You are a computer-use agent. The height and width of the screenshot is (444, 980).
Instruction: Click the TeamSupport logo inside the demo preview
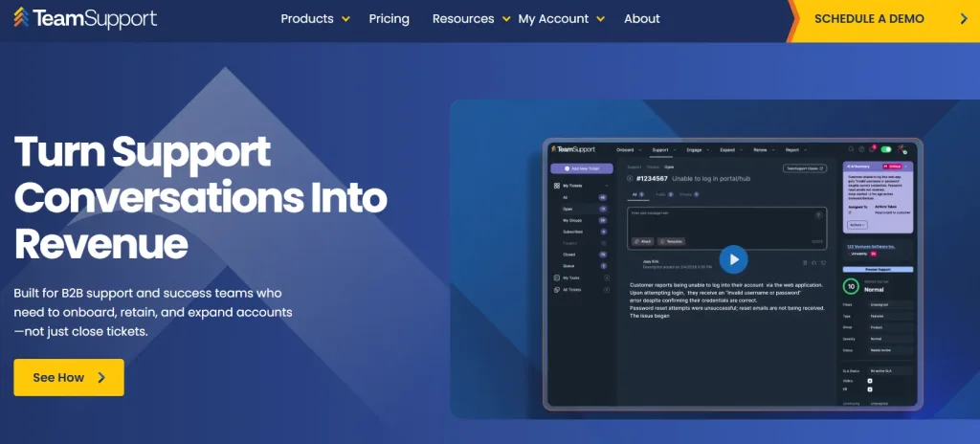[x=573, y=149]
